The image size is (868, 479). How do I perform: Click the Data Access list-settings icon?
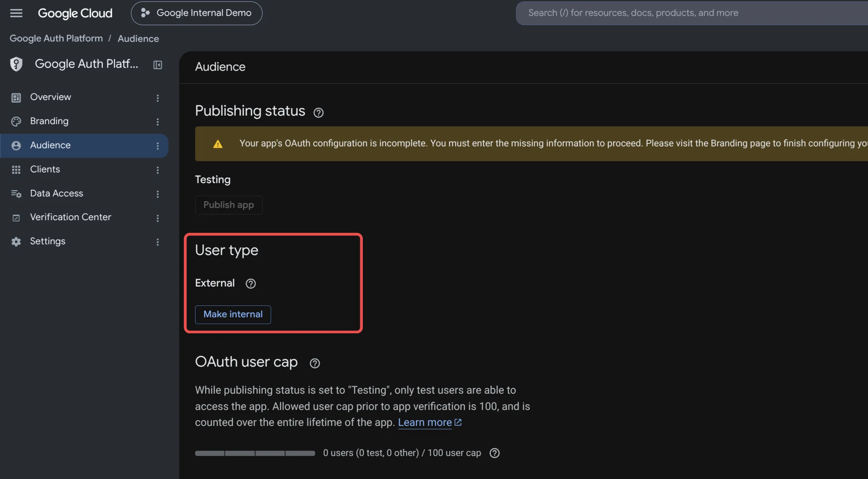(x=16, y=194)
